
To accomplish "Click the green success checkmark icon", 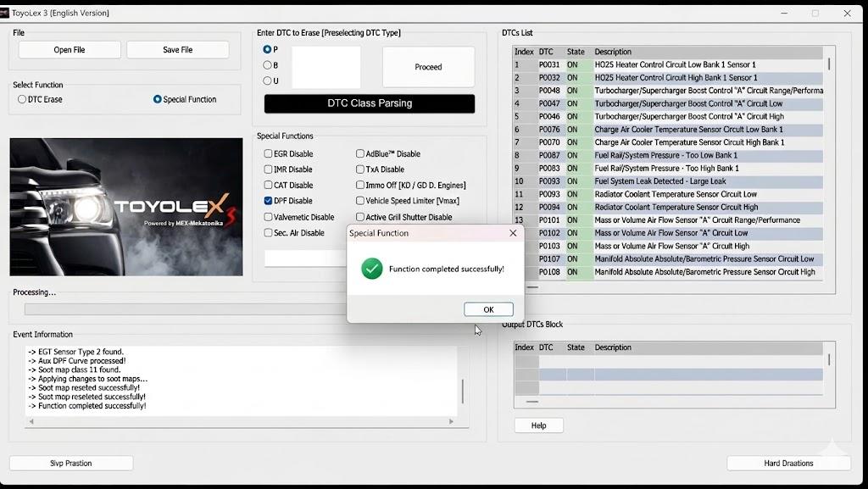I will [372, 269].
